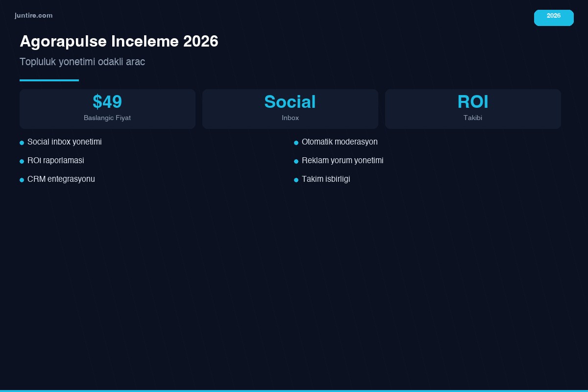Click the juntire.com site label

pos(33,16)
